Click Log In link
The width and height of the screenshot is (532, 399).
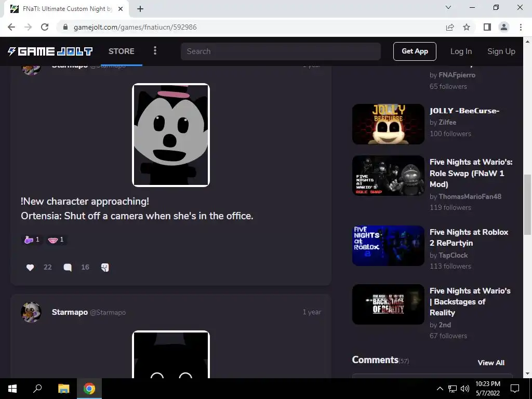pos(461,51)
